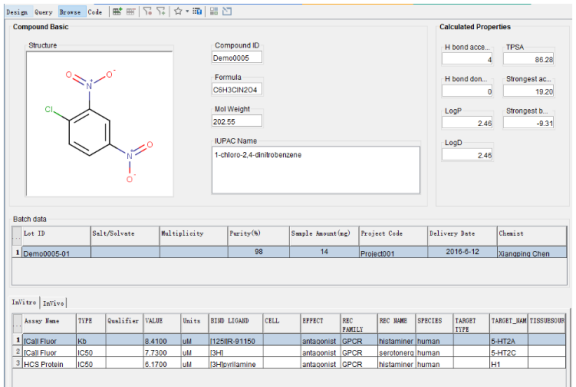The width and height of the screenshot is (576, 387).
Task: Click the remove filter funnel icon
Action: pos(148,11)
